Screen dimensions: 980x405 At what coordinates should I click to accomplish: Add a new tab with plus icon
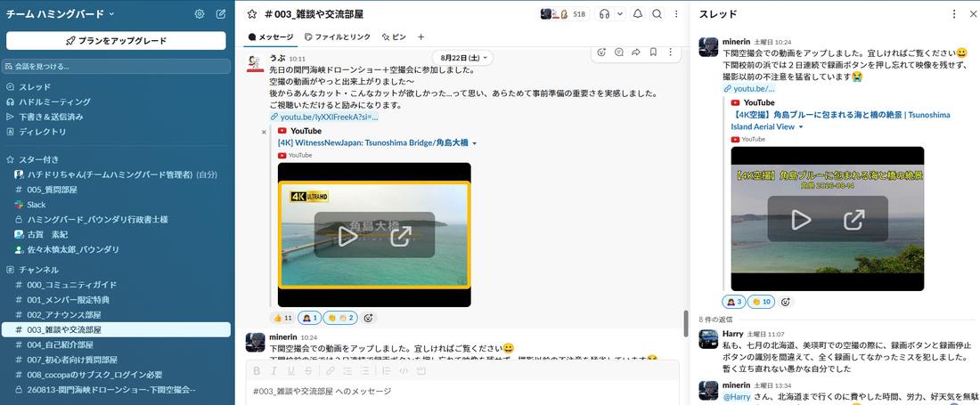click(421, 36)
